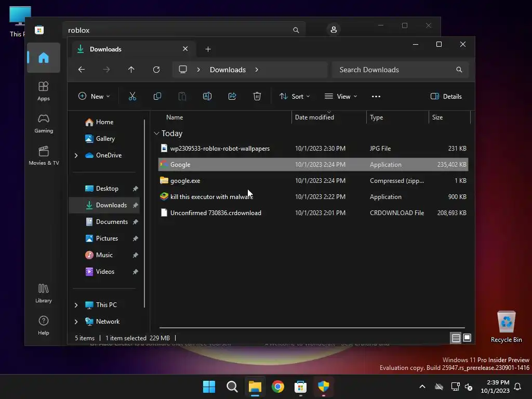Close the Downloads tab
Screen dimensions: 532x399
coord(185,49)
